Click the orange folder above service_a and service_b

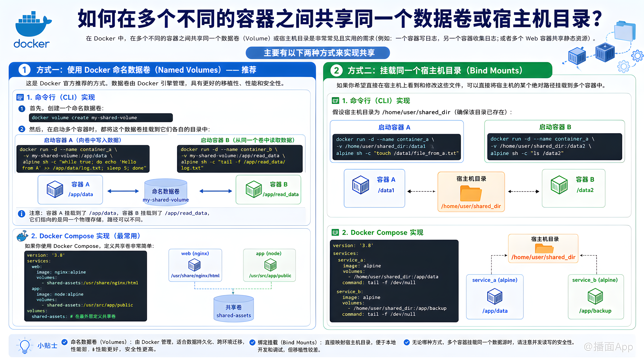(x=544, y=248)
